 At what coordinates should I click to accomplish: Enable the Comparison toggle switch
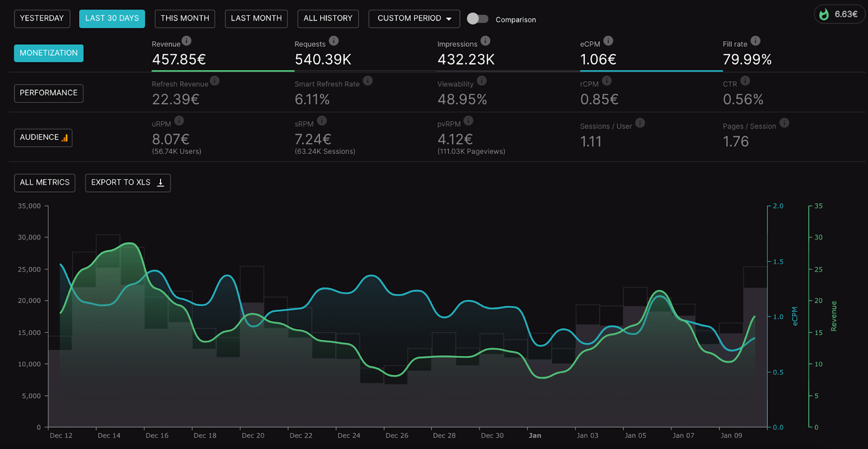(x=477, y=19)
